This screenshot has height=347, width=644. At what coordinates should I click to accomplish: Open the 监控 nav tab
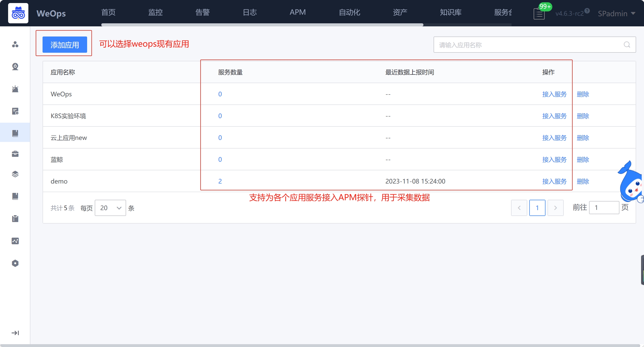tap(155, 12)
